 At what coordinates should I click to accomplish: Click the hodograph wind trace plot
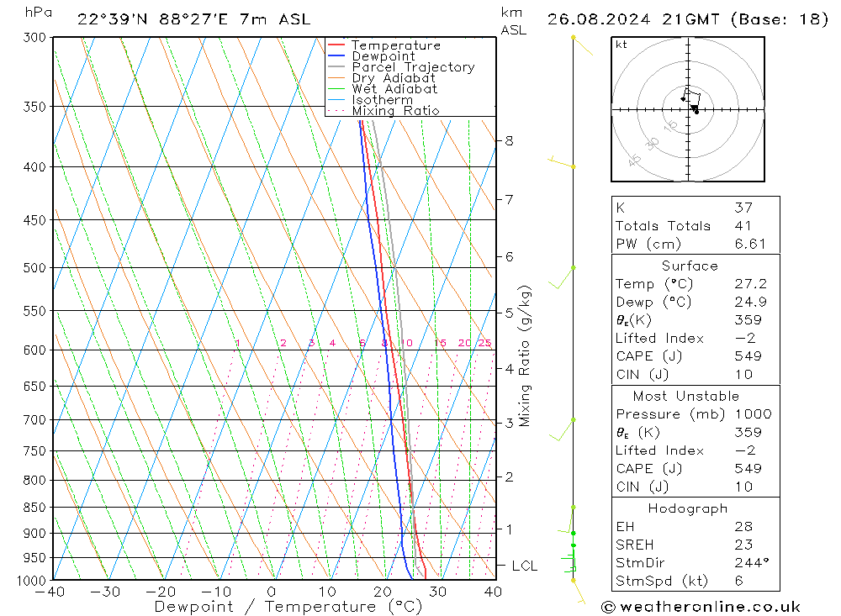pos(690,100)
